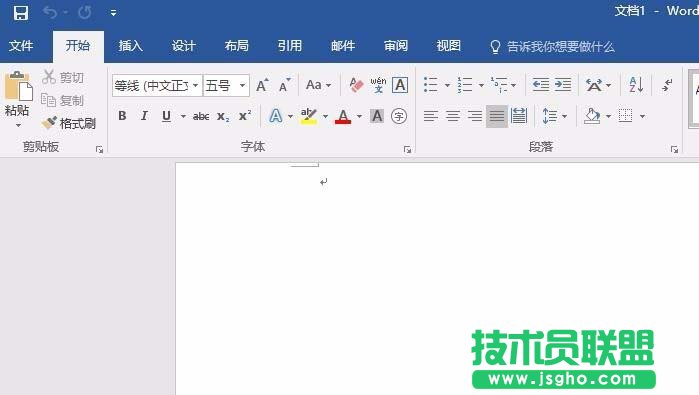
Task: Click the 剪切 button
Action: click(63, 78)
